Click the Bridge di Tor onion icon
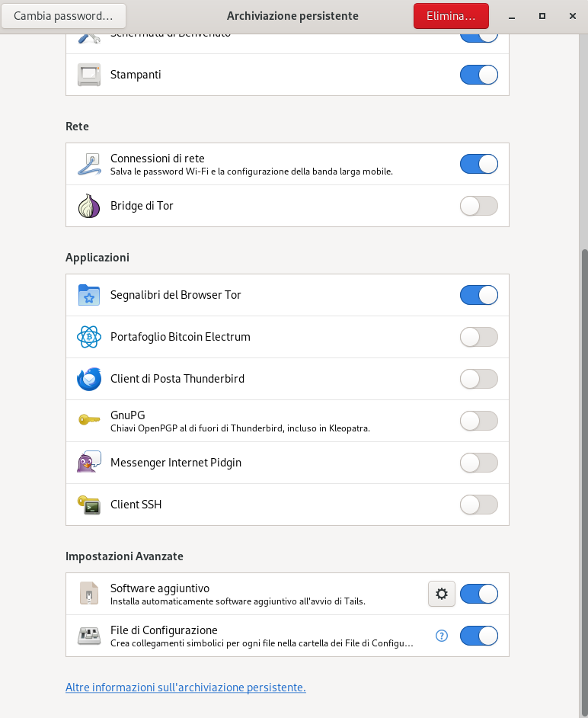Image resolution: width=588 pixels, height=718 pixels. click(89, 206)
